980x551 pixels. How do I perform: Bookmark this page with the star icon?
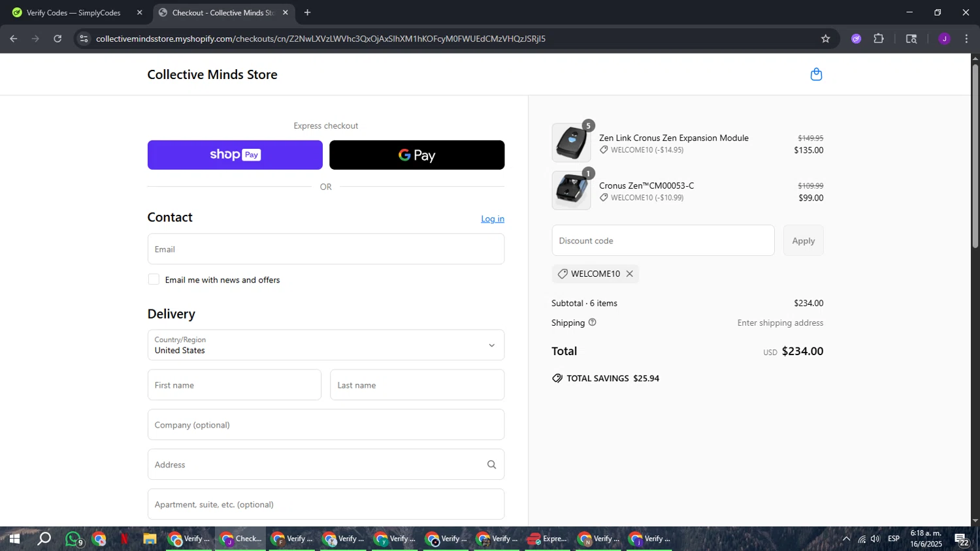[x=826, y=39]
